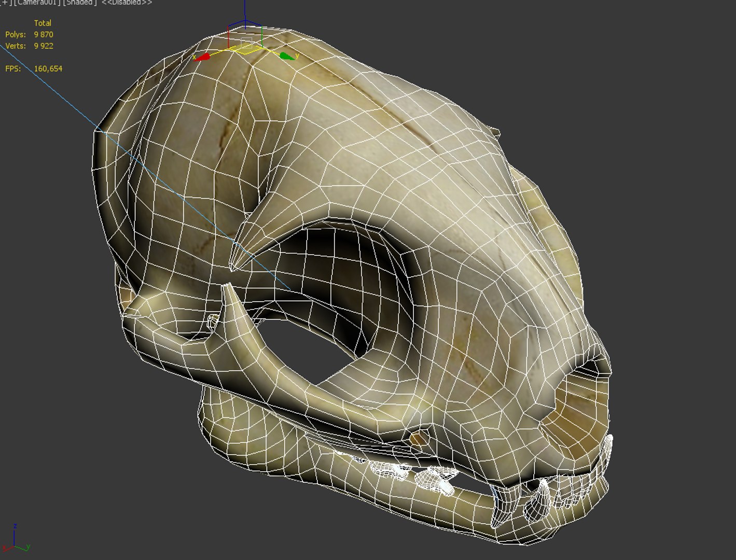Click the yellow XY plane handle on gizmo
This screenshot has width=736, height=560.
245,50
